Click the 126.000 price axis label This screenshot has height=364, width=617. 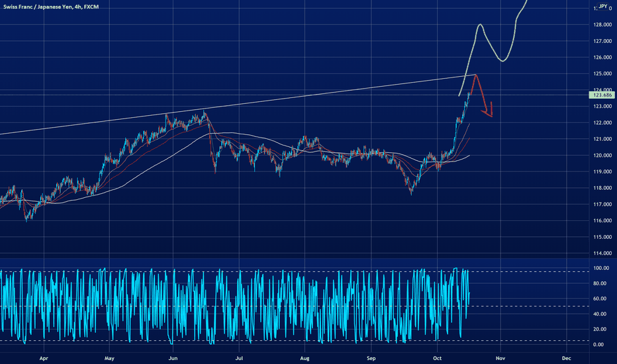[x=602, y=57]
